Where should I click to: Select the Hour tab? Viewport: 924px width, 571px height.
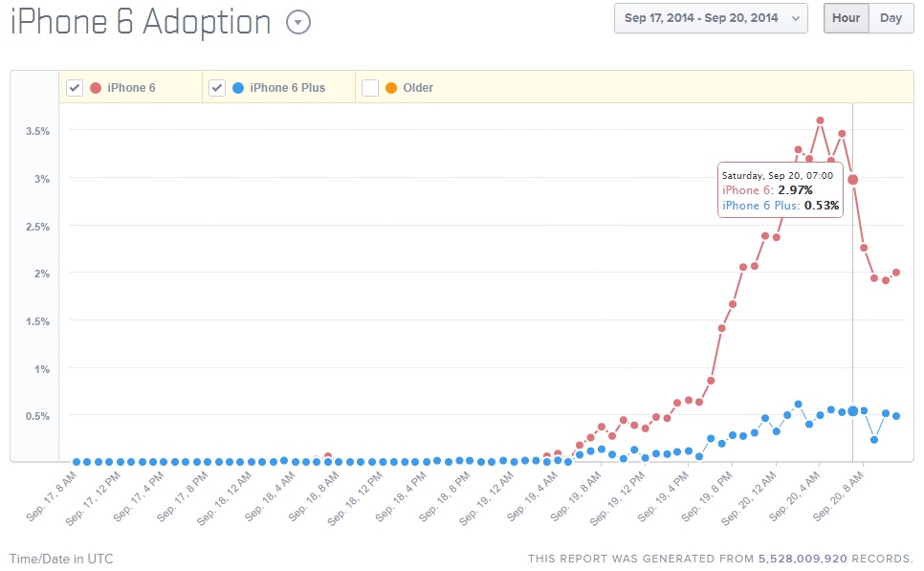tap(846, 17)
